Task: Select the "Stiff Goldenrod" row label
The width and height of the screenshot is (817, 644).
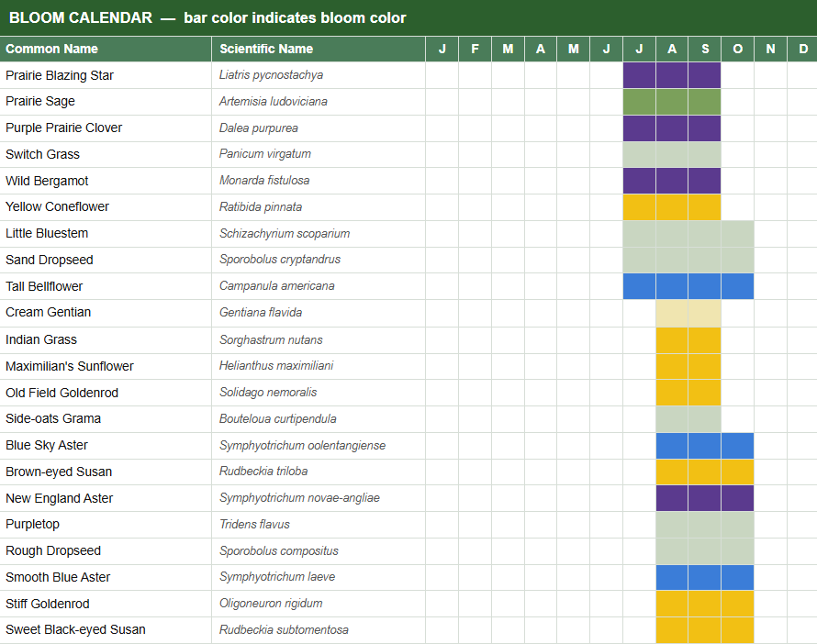Action: (48, 605)
